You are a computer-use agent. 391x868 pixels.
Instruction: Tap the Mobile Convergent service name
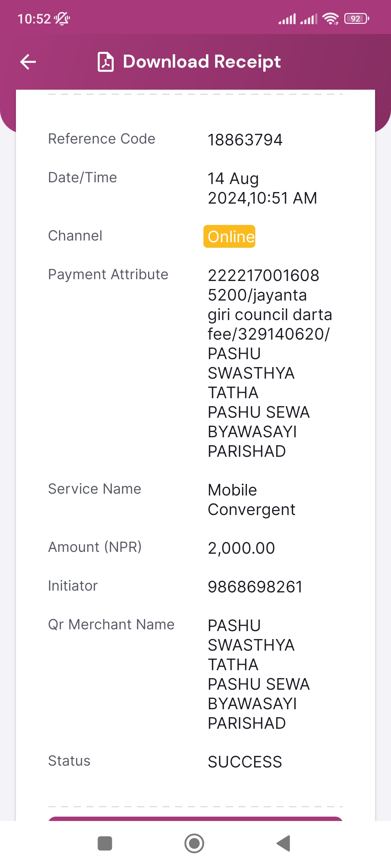click(x=252, y=500)
